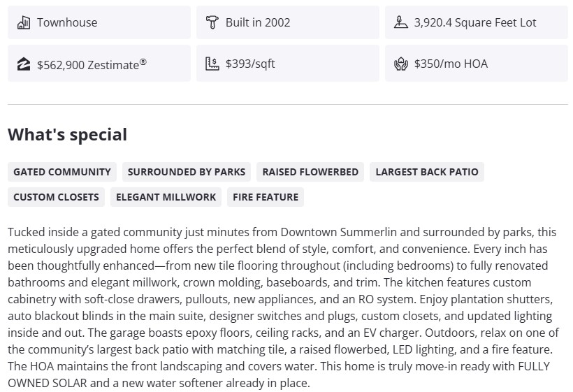The image size is (573, 392).
Task: Choose the Largest Back Patio tag
Action: point(427,172)
